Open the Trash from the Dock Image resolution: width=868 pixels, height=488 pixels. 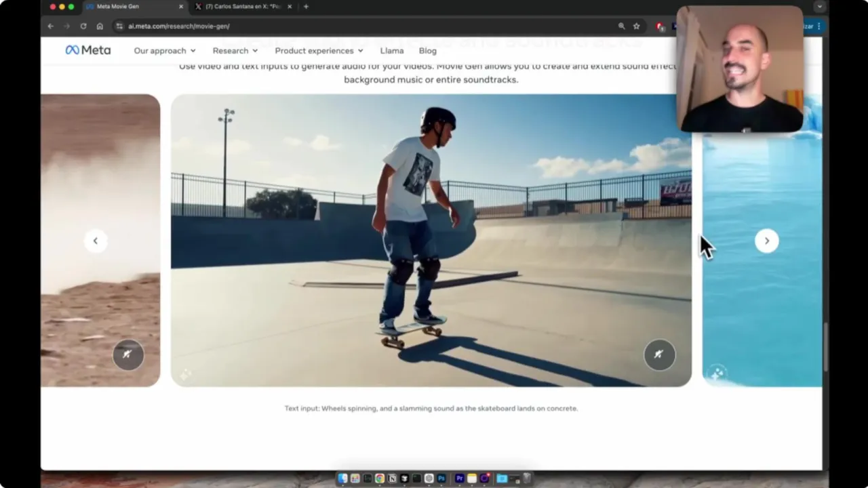(527, 478)
